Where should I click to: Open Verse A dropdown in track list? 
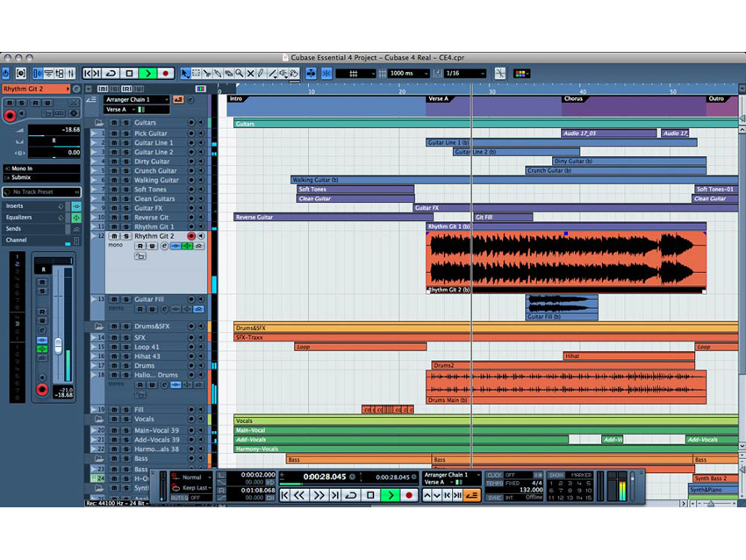(x=137, y=110)
